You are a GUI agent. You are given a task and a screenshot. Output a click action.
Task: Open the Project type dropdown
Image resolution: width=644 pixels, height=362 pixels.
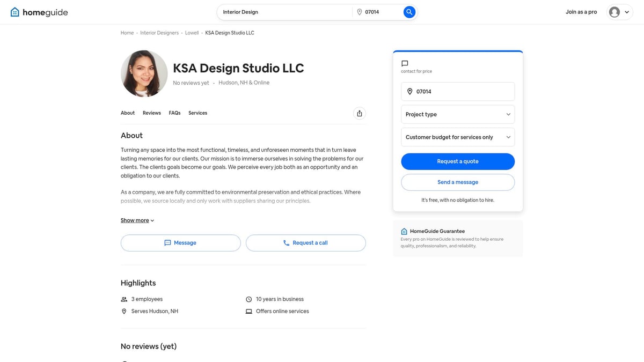coord(458,114)
